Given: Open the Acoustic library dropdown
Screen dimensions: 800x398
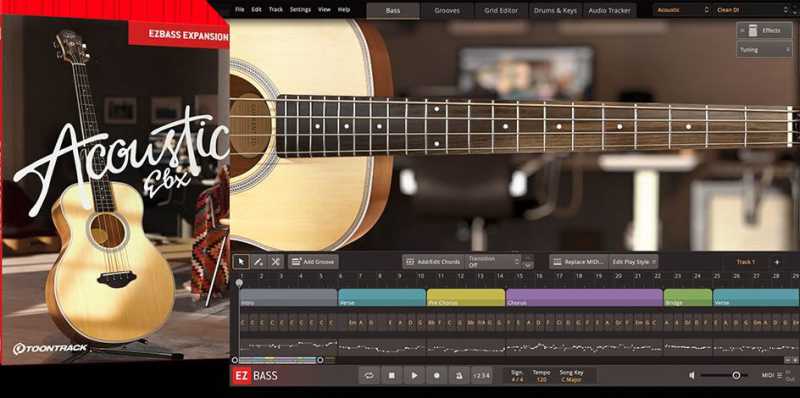Looking at the screenshot, I should tap(682, 10).
